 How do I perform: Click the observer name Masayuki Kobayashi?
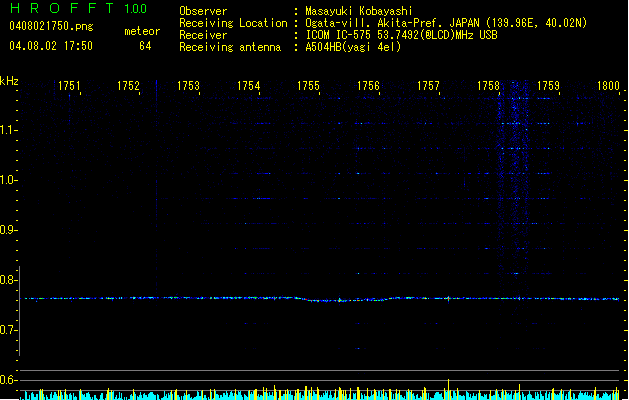tap(359, 11)
